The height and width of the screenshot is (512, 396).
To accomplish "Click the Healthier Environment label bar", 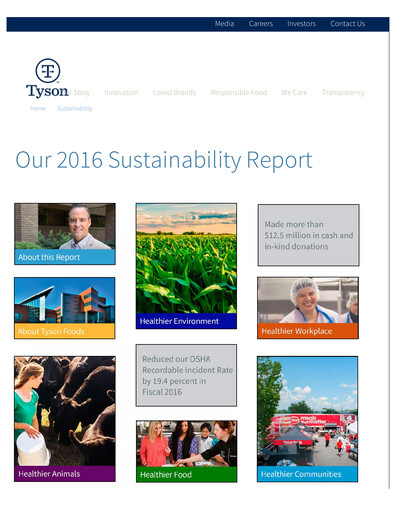I will [x=186, y=321].
